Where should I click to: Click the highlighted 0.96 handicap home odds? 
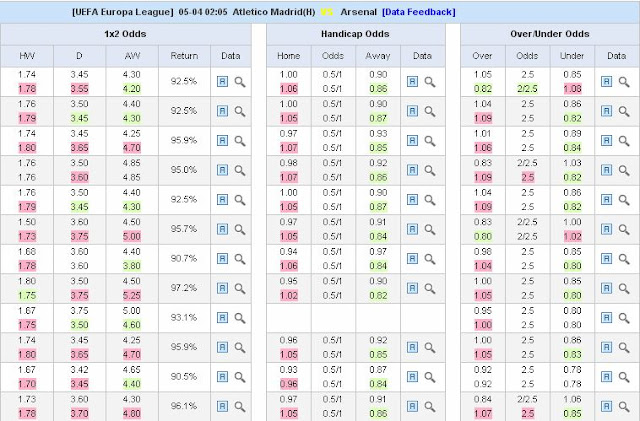click(289, 384)
